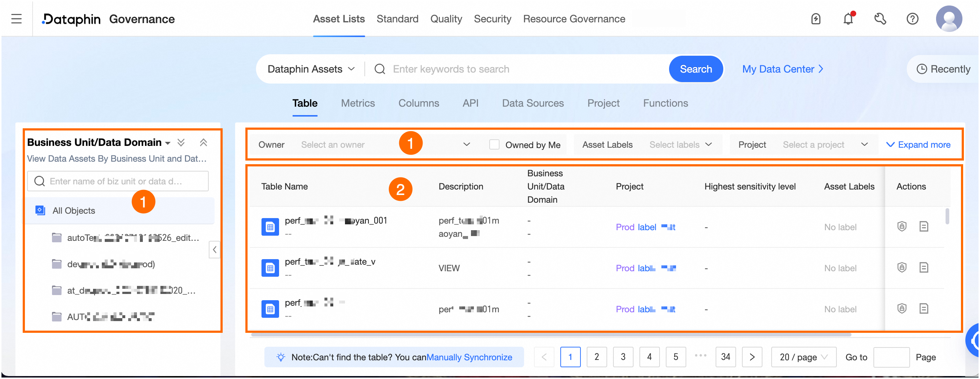Go to page 2
Screen dimensions: 980x379
[597, 357]
